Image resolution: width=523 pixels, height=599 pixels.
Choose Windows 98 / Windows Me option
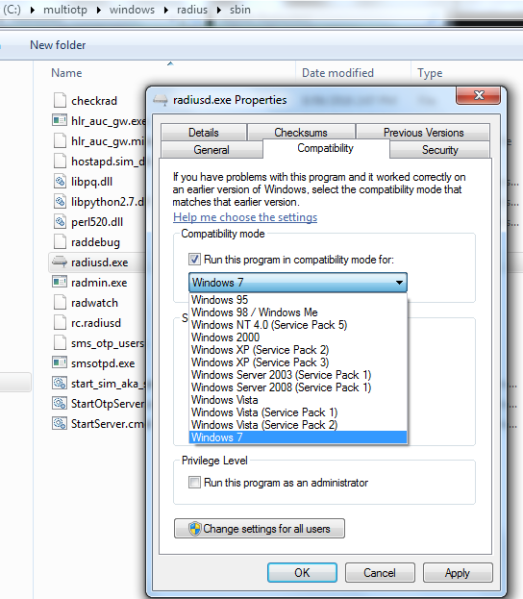[x=298, y=312]
